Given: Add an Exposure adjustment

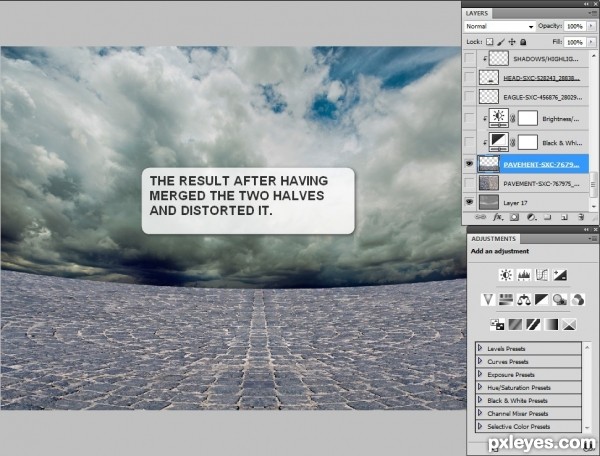Looking at the screenshot, I should 560,275.
